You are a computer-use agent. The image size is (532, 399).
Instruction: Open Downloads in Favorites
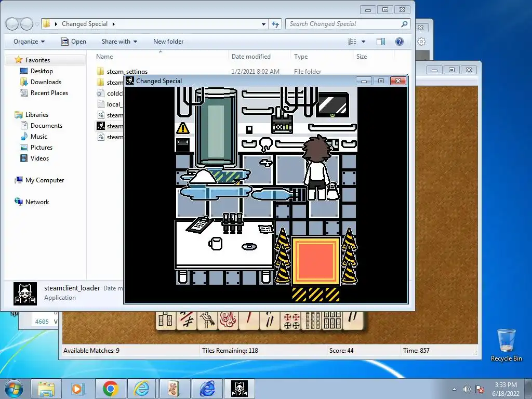[46, 82]
